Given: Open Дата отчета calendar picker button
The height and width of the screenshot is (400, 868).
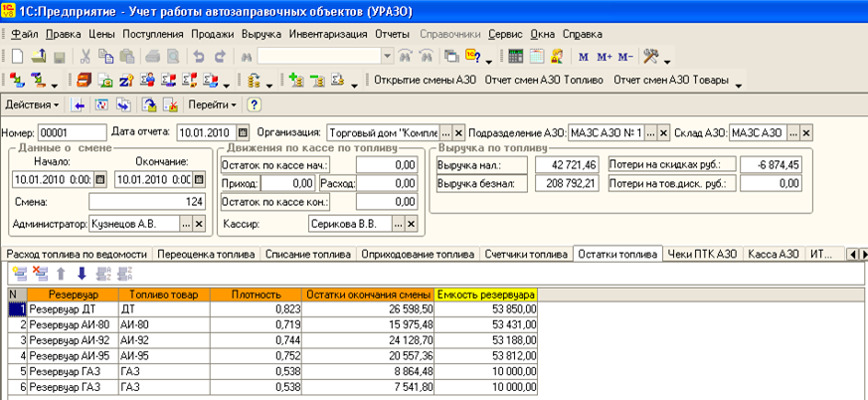Looking at the screenshot, I should [243, 133].
